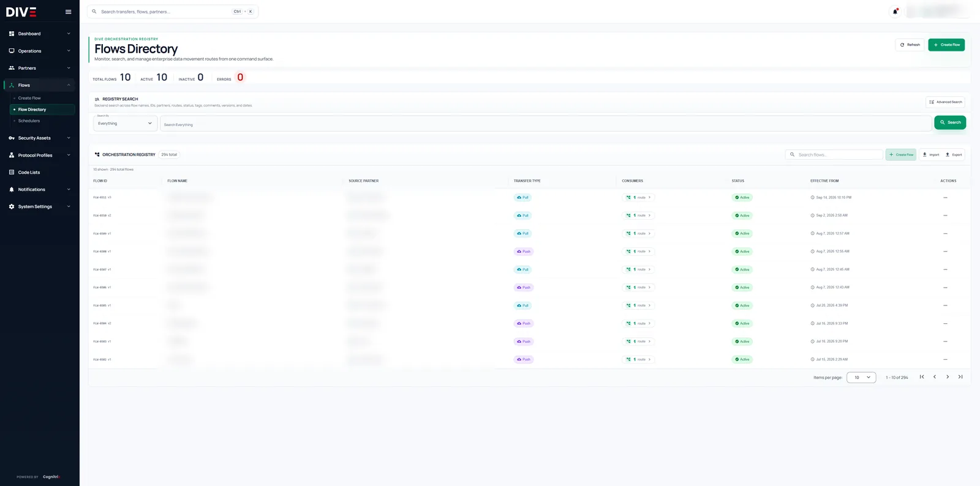This screenshot has width=980, height=486.
Task: Refresh the Flows Directory
Action: point(910,45)
